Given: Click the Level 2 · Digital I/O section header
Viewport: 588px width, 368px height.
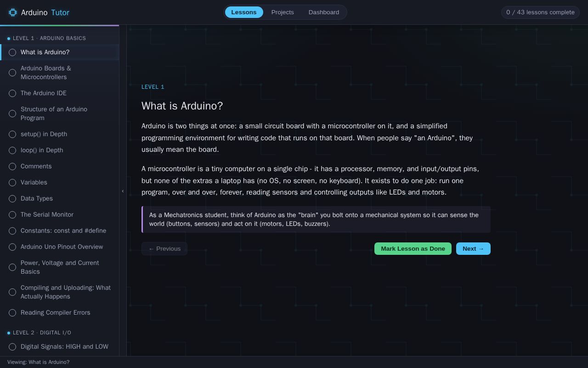Looking at the screenshot, I should point(42,333).
